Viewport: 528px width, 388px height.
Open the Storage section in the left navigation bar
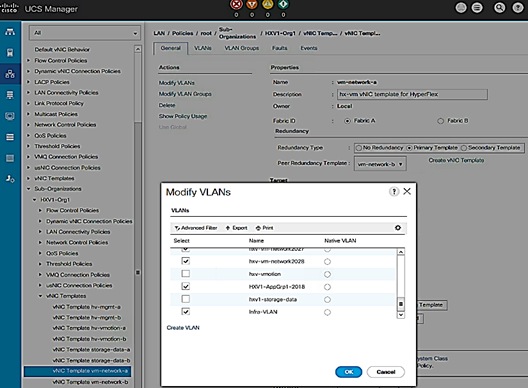click(x=10, y=137)
